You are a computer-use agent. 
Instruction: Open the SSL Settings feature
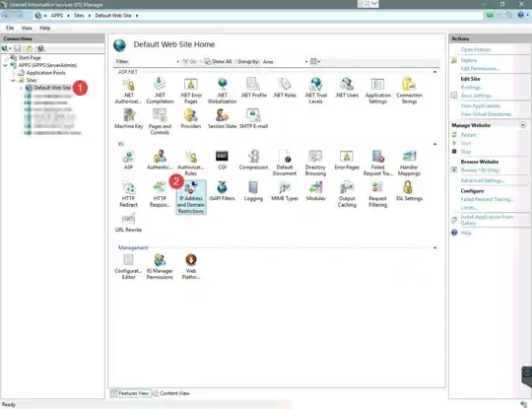[x=409, y=191]
